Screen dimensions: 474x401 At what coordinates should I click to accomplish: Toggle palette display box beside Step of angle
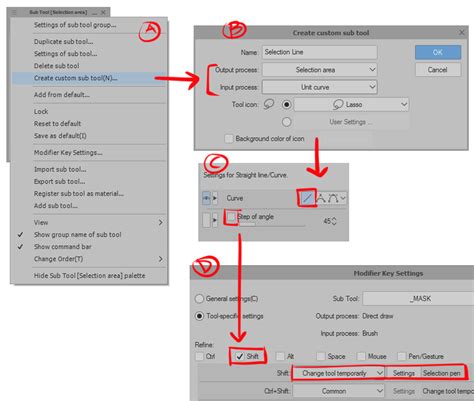pos(206,220)
